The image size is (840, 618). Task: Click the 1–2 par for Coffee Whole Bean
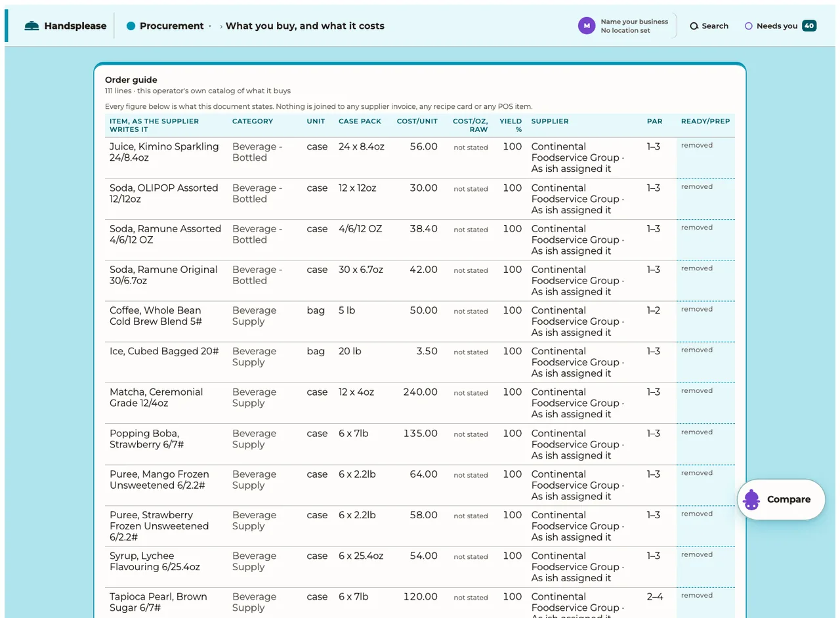654,310
